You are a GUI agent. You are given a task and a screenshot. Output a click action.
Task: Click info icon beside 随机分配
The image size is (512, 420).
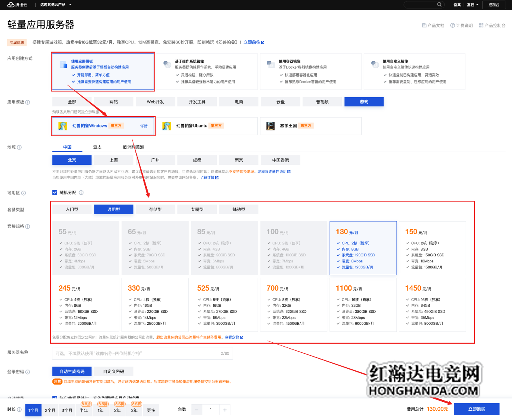coord(81,193)
